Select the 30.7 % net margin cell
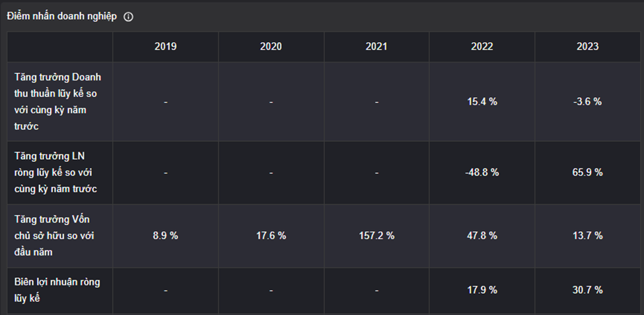The image size is (644, 315). coord(588,291)
